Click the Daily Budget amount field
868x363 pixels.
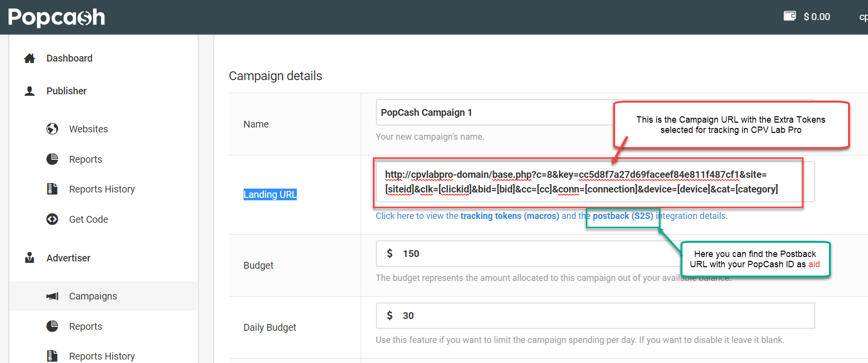tap(595, 316)
